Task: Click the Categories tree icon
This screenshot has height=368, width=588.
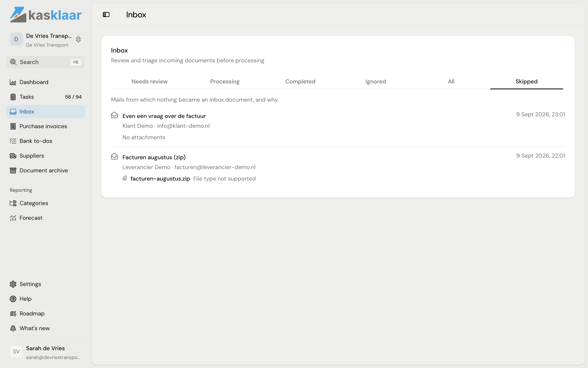Action: tap(13, 203)
